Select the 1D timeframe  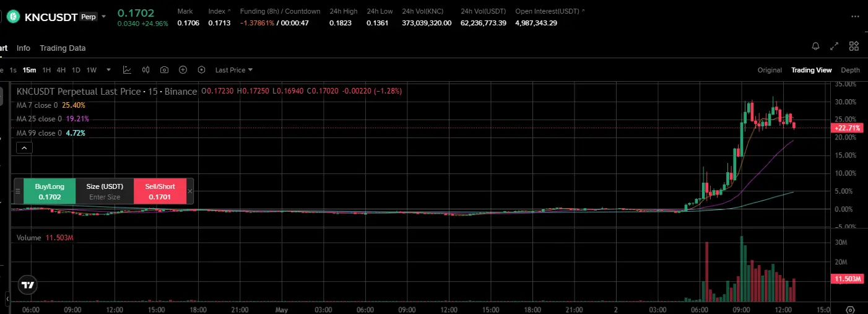pyautogui.click(x=76, y=70)
